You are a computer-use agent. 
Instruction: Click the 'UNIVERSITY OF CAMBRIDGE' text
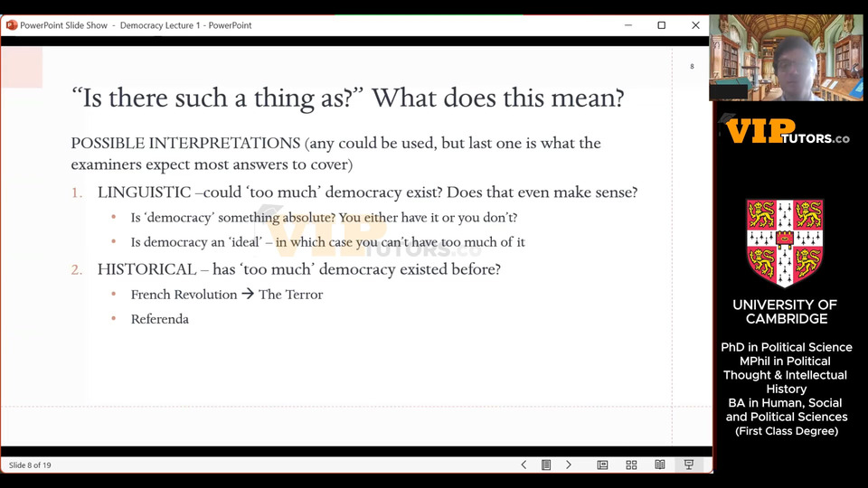(786, 312)
